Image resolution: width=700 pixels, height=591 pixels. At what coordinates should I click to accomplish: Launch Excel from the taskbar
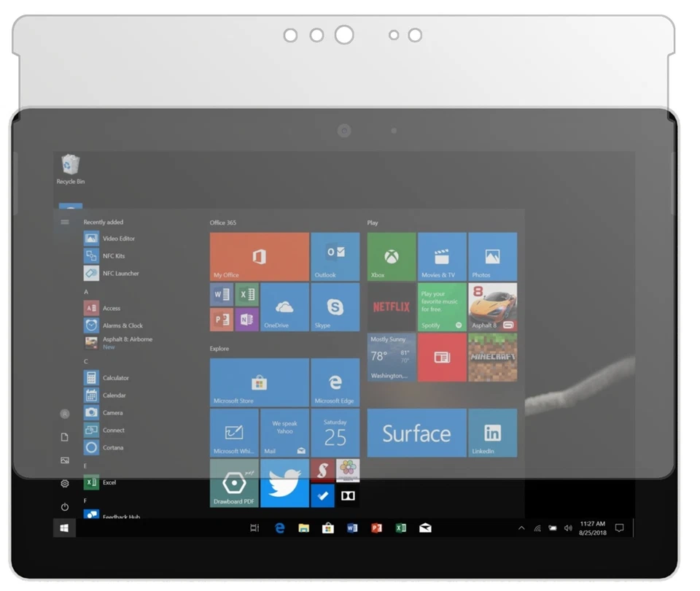click(401, 527)
